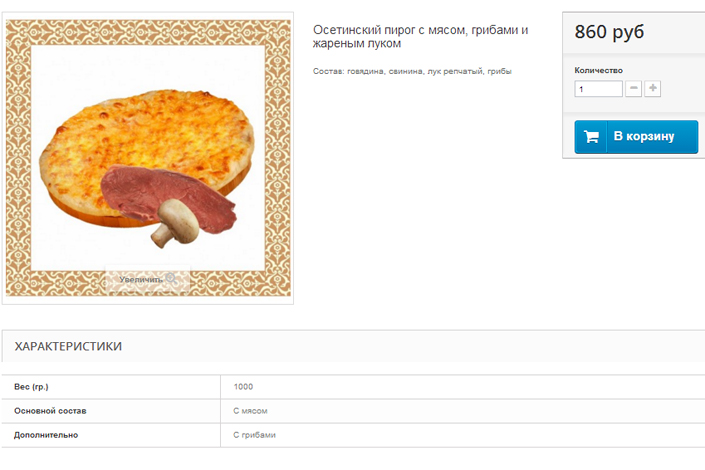This screenshot has height=470, width=705.
Task: Click the Количество label
Action: (x=598, y=70)
